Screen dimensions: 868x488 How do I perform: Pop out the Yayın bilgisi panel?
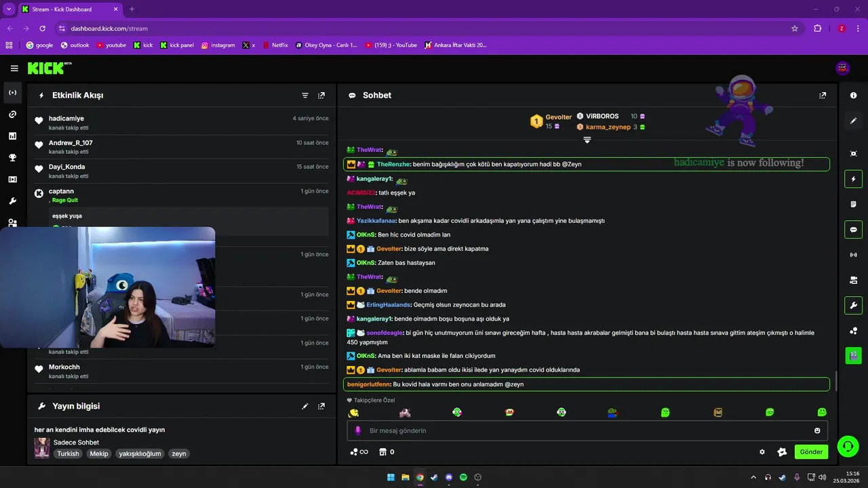coord(321,406)
